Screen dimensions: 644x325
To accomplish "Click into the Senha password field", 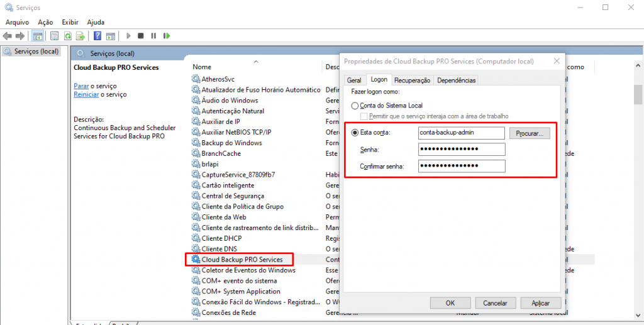I will (x=461, y=149).
